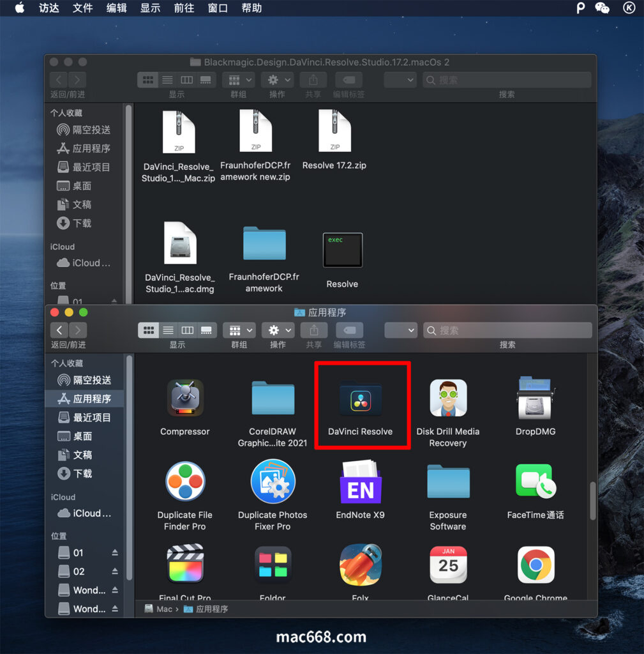Select 文稿 in back window sidebar
Screen dimensions: 644x654
coord(84,204)
